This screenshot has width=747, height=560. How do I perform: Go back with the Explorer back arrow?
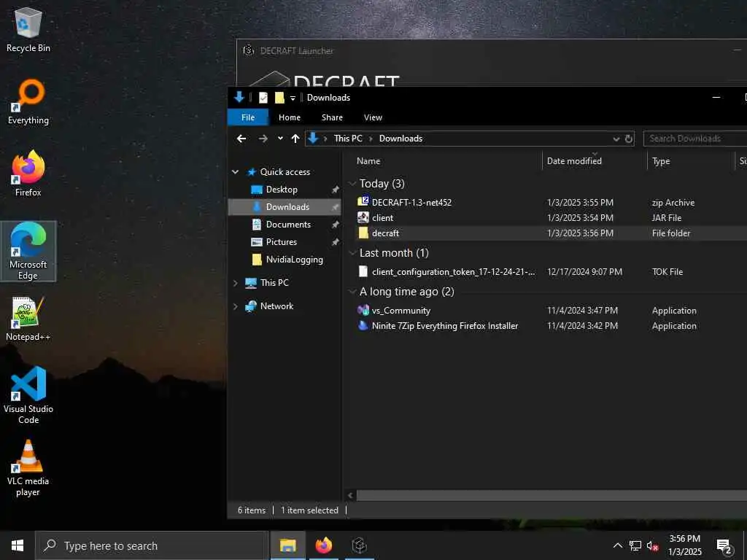click(241, 139)
